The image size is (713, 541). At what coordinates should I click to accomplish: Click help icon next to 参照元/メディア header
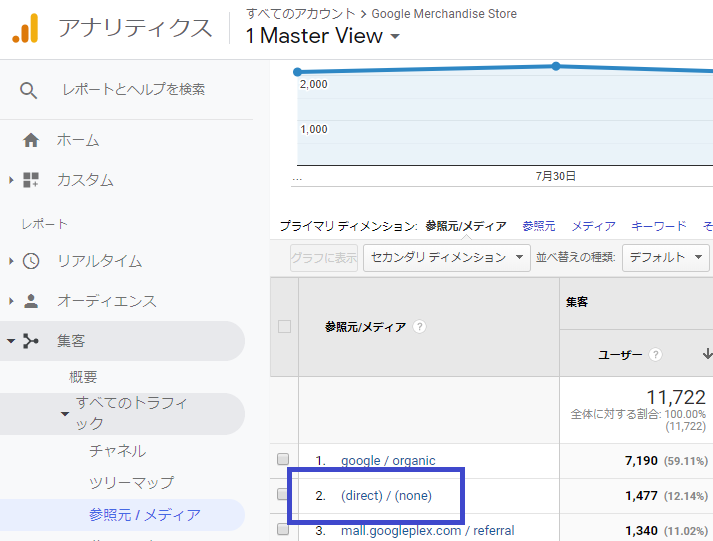(x=420, y=327)
